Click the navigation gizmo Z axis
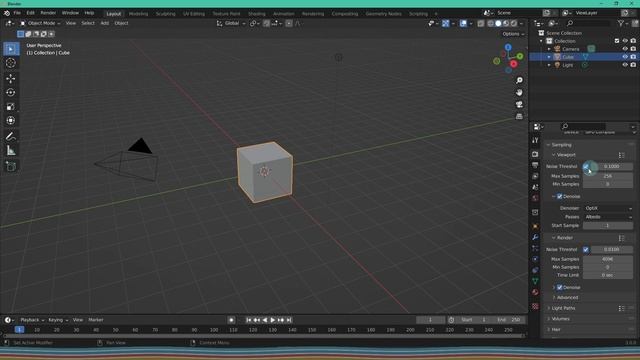This screenshot has width=640, height=360. pyautogui.click(x=508, y=47)
